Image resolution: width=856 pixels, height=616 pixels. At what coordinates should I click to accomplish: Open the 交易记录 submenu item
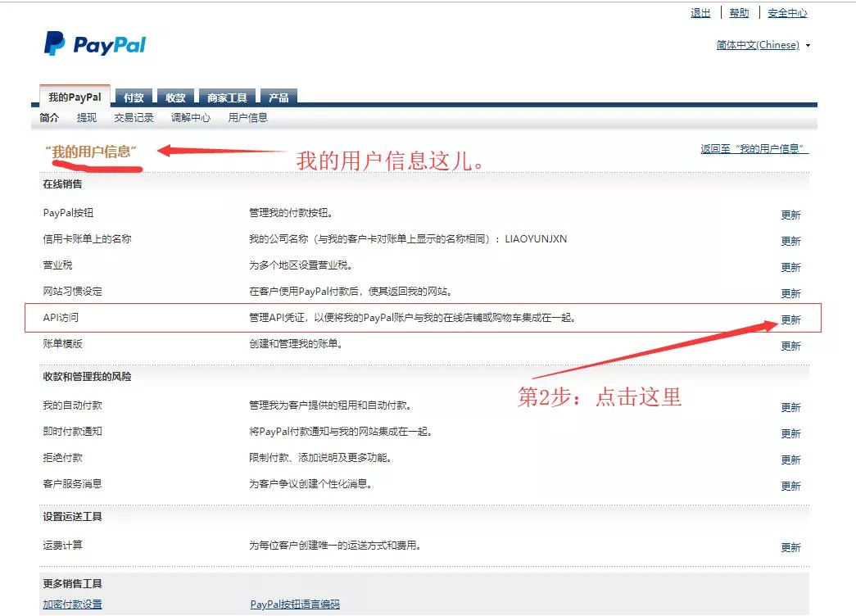point(134,117)
